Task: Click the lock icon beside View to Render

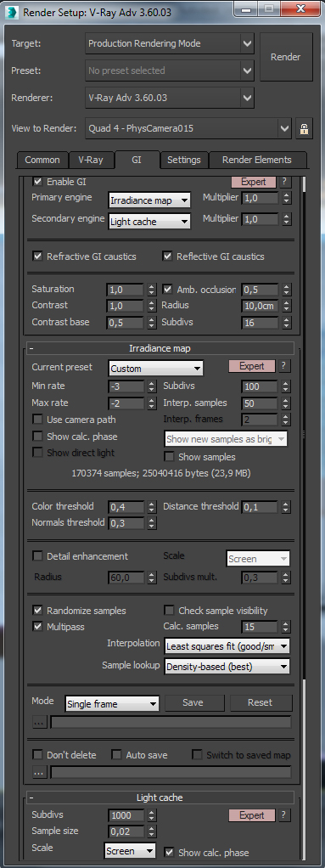Action: pos(304,129)
